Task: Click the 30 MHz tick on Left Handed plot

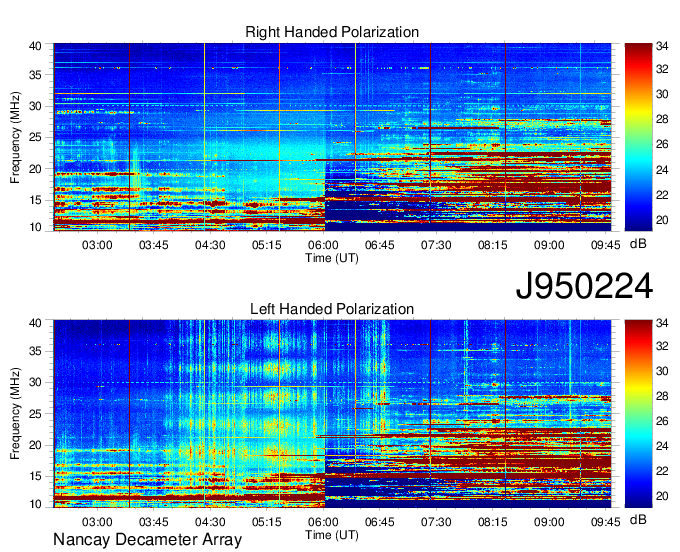Action: click(36, 382)
